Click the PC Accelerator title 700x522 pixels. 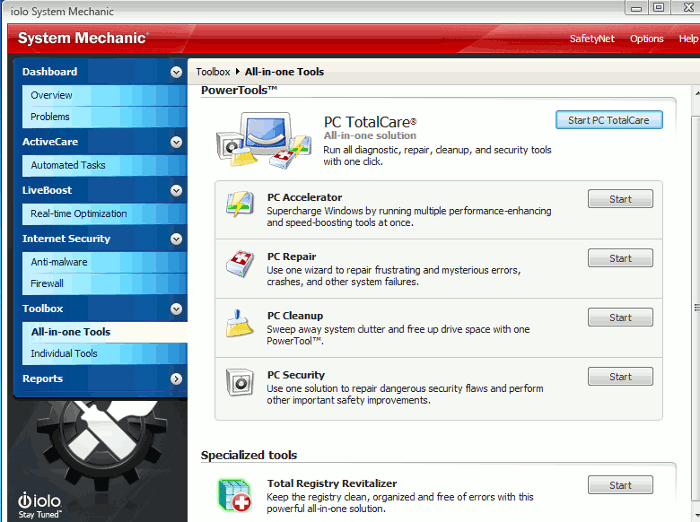tap(304, 197)
